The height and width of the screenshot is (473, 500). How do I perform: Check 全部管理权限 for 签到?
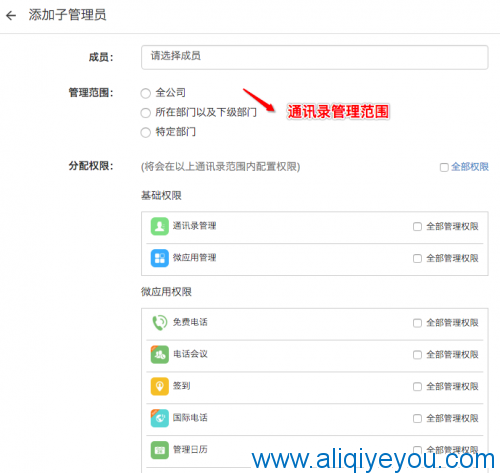417,387
